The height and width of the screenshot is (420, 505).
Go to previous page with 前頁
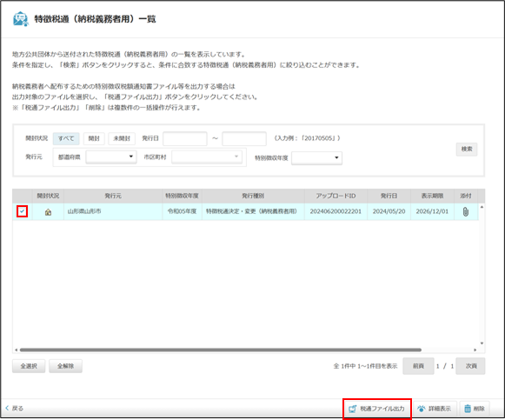pyautogui.click(x=418, y=366)
